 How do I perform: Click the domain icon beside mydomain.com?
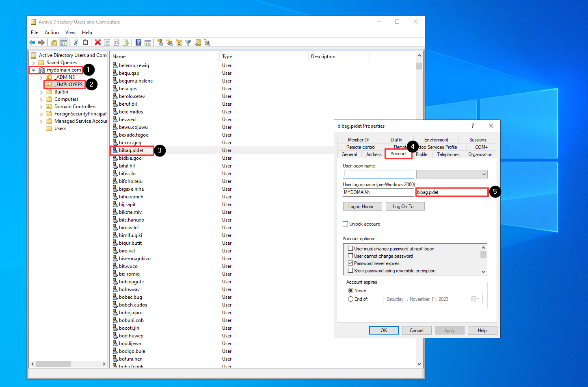point(41,70)
